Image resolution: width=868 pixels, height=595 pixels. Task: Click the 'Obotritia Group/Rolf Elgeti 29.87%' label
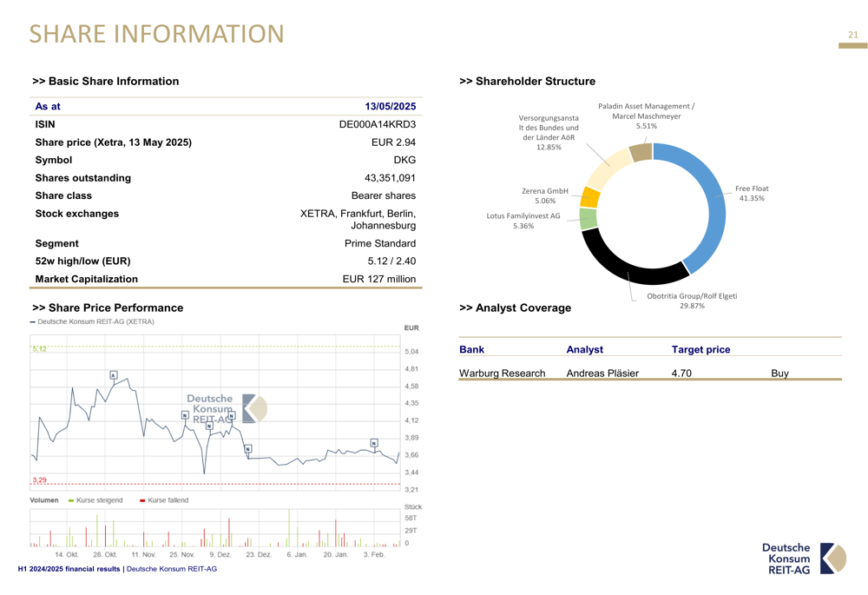pos(692,301)
